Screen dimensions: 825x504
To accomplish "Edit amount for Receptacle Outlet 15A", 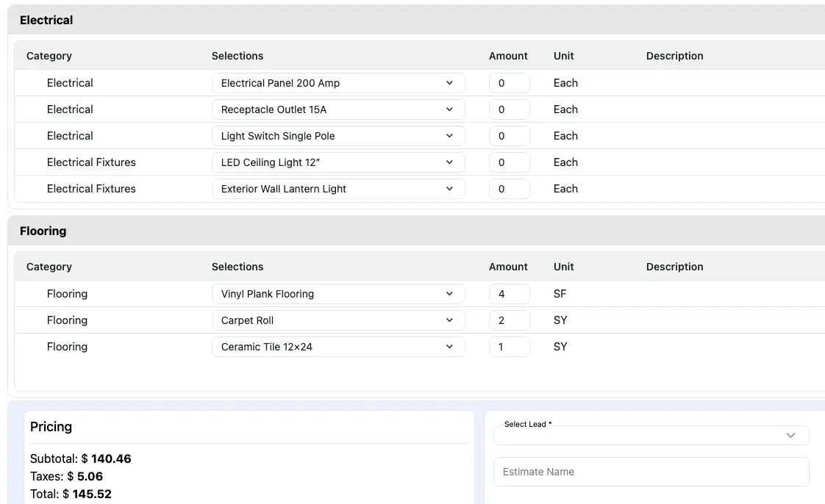I will [509, 109].
